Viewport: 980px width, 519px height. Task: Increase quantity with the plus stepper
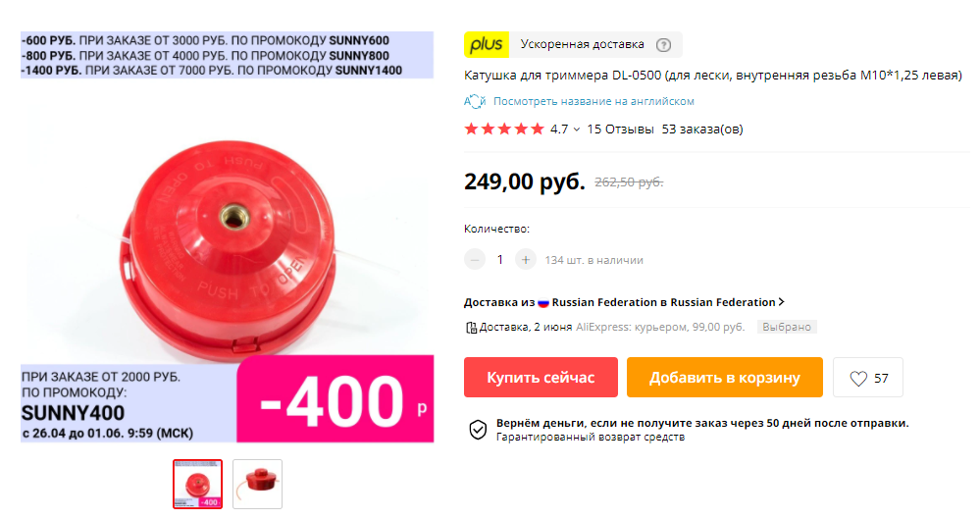(x=526, y=259)
